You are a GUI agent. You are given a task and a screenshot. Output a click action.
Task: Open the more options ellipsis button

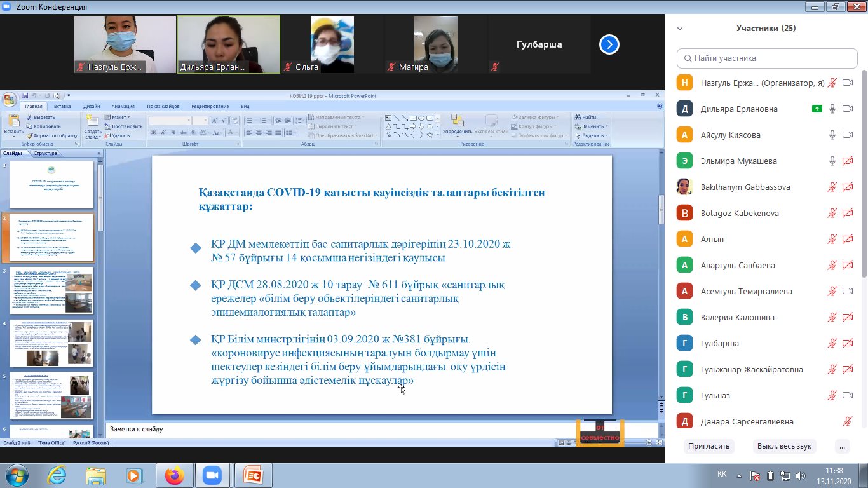(843, 446)
